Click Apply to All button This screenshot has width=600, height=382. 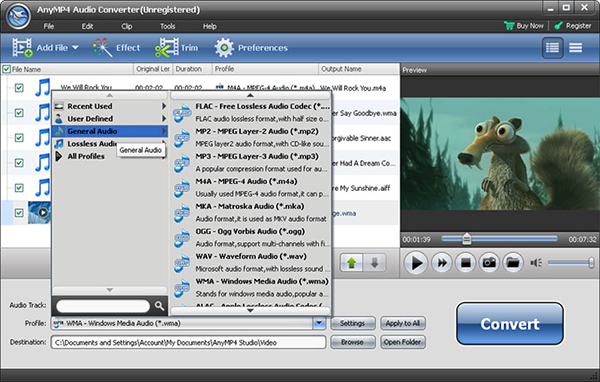click(403, 323)
